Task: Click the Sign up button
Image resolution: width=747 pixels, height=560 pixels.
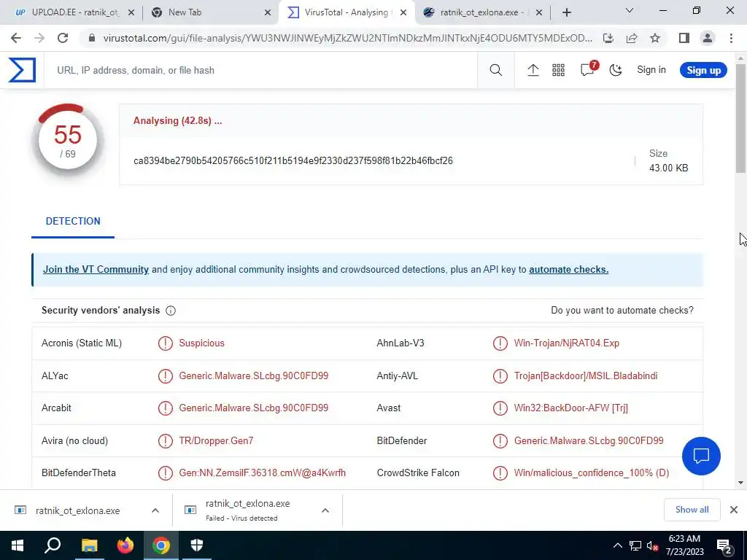Action: [703, 70]
